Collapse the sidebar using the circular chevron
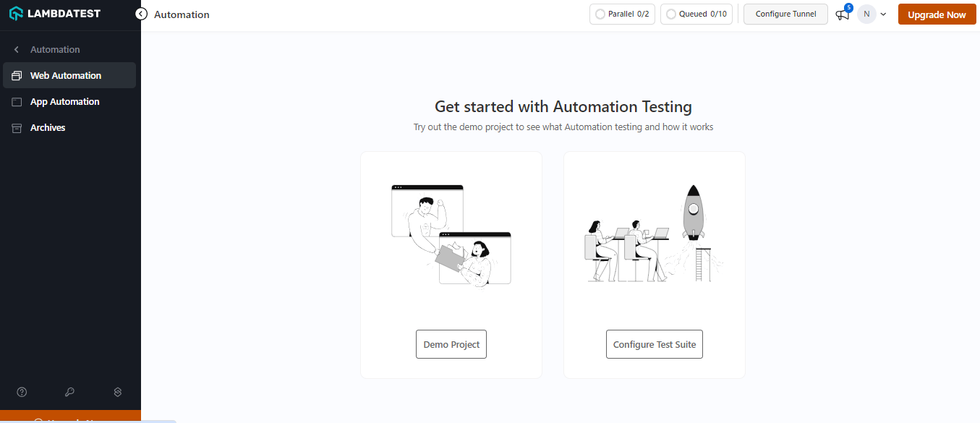The image size is (980, 423). (x=141, y=13)
